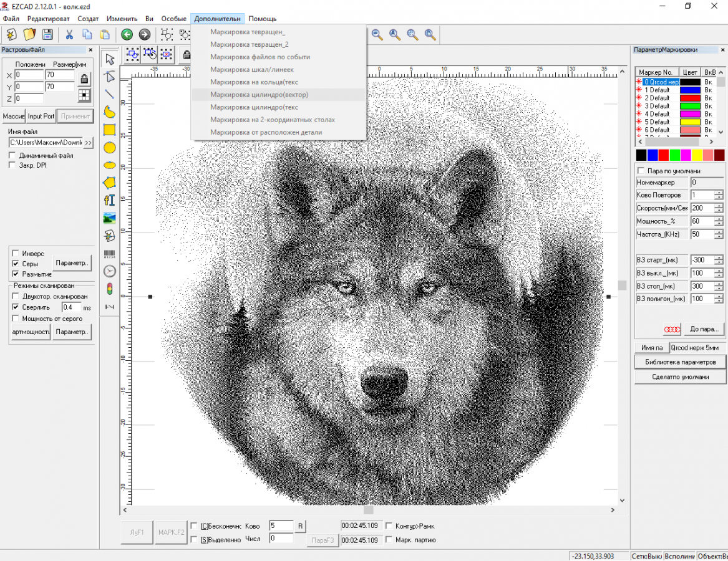Select the bitmap image import tool
Viewport: 728px width, 561px height.
coord(110,218)
